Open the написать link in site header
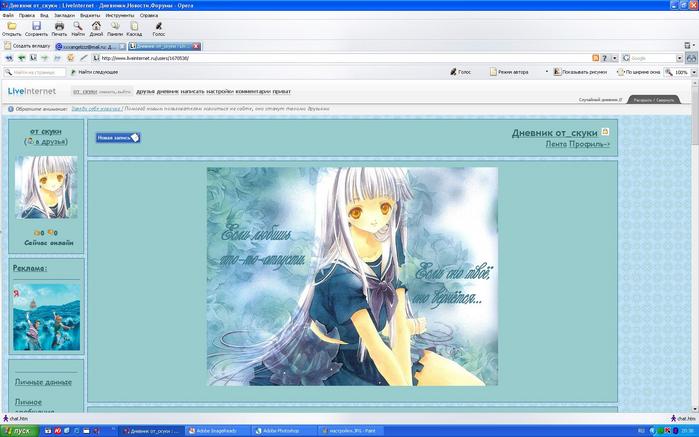 point(193,91)
